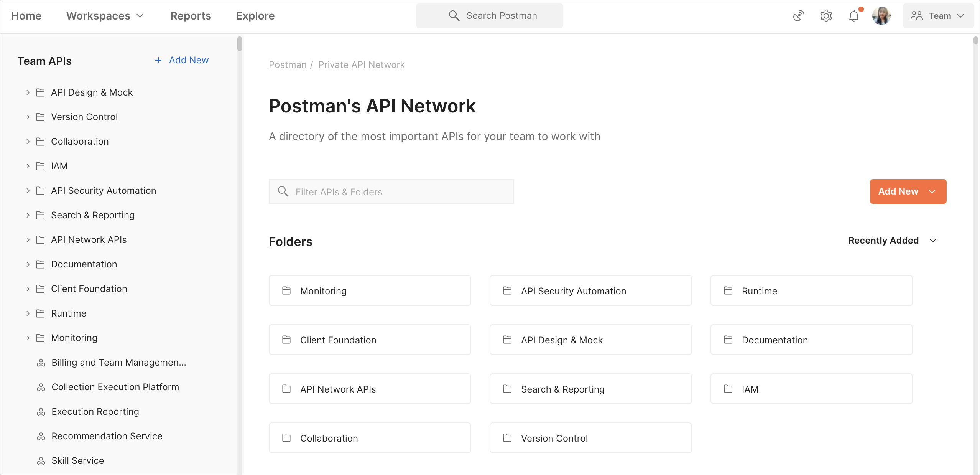Expand the IAM folder chevron in sidebar
The height and width of the screenshot is (475, 980).
click(x=28, y=166)
